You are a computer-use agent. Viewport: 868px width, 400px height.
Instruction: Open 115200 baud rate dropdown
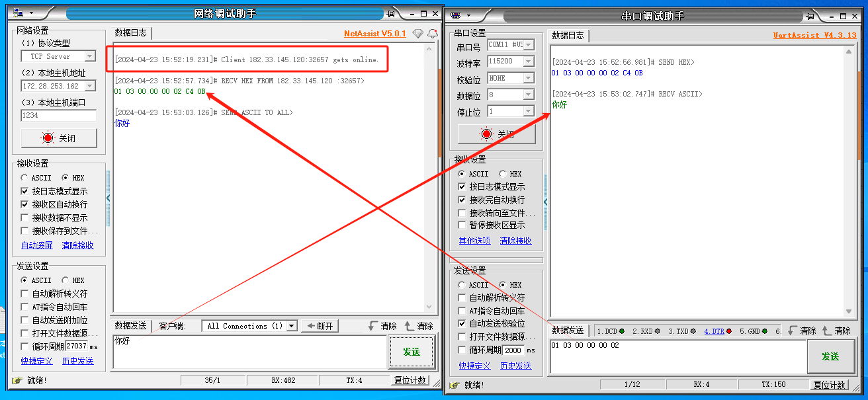click(x=528, y=61)
